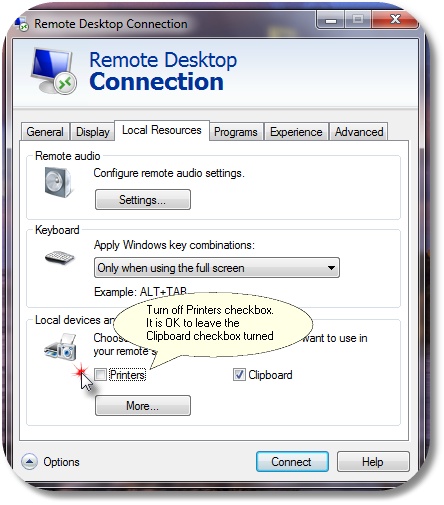
Task: Close the Remote Desktop Connection window
Action: click(395, 20)
